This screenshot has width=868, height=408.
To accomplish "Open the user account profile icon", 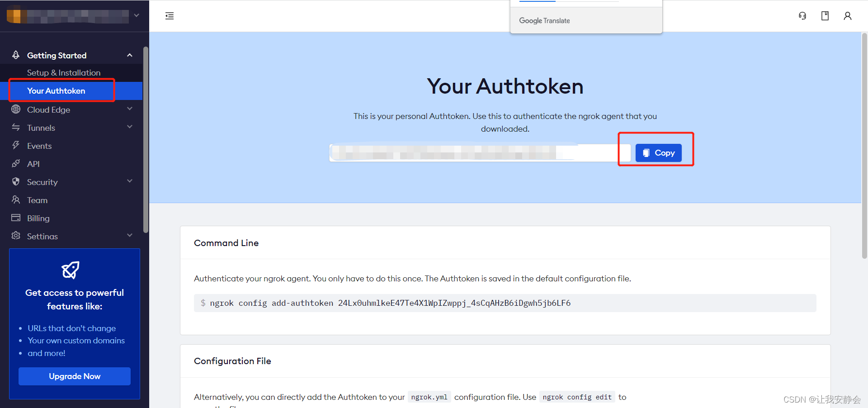I will point(848,16).
